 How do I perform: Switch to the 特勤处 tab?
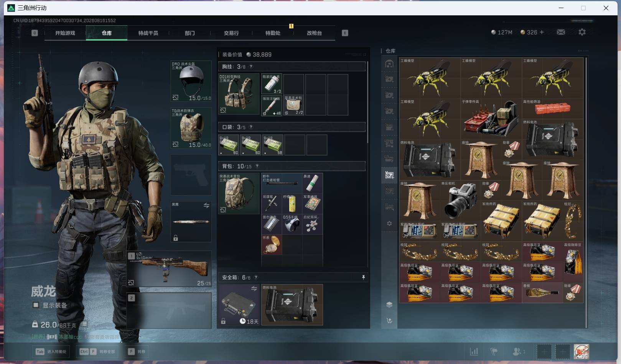coord(273,33)
